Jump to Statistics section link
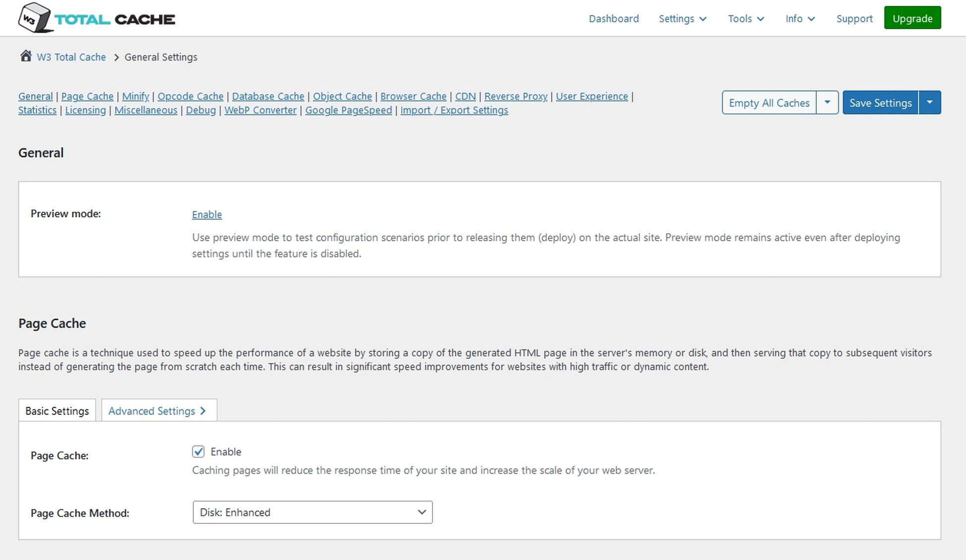 click(37, 110)
